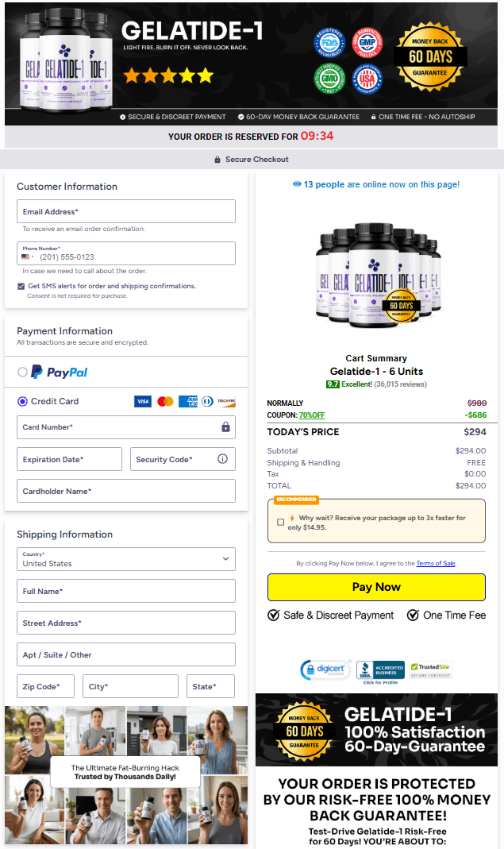The image size is (504, 849).
Task: Click the 70%OFF coupon link
Action: tap(312, 415)
